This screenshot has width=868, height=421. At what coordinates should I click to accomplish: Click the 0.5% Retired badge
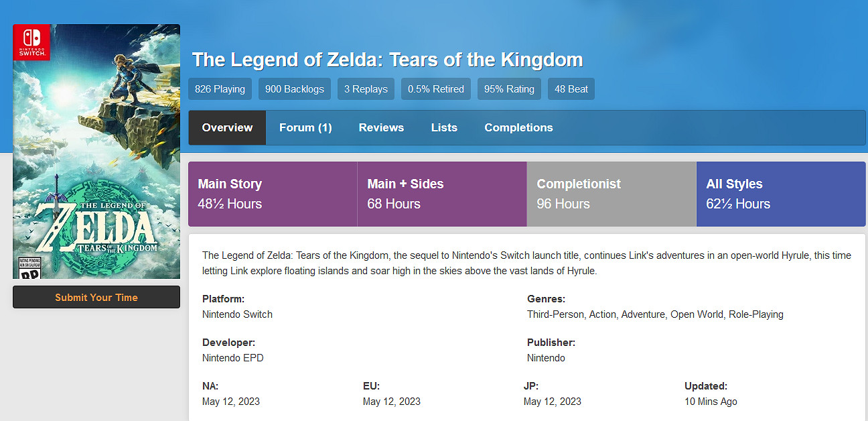[436, 89]
